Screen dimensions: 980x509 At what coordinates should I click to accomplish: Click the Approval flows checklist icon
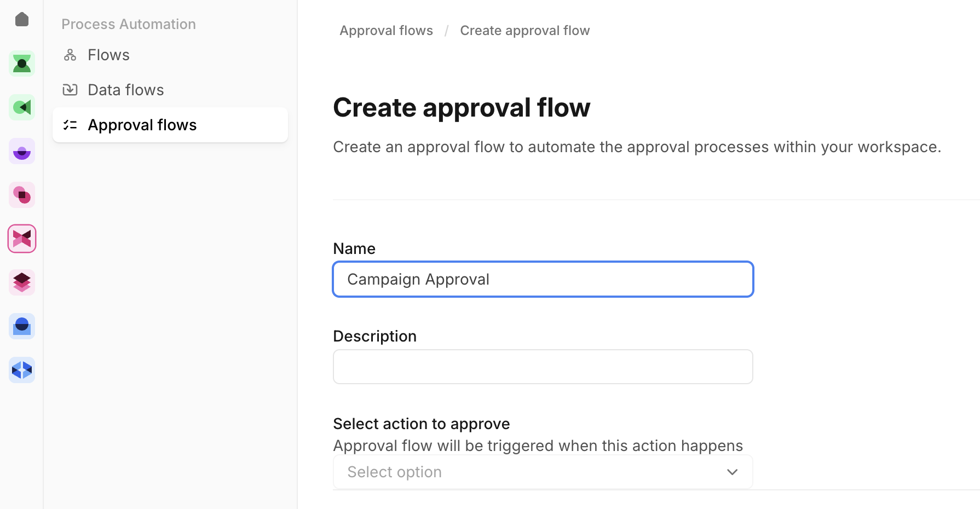pos(70,125)
